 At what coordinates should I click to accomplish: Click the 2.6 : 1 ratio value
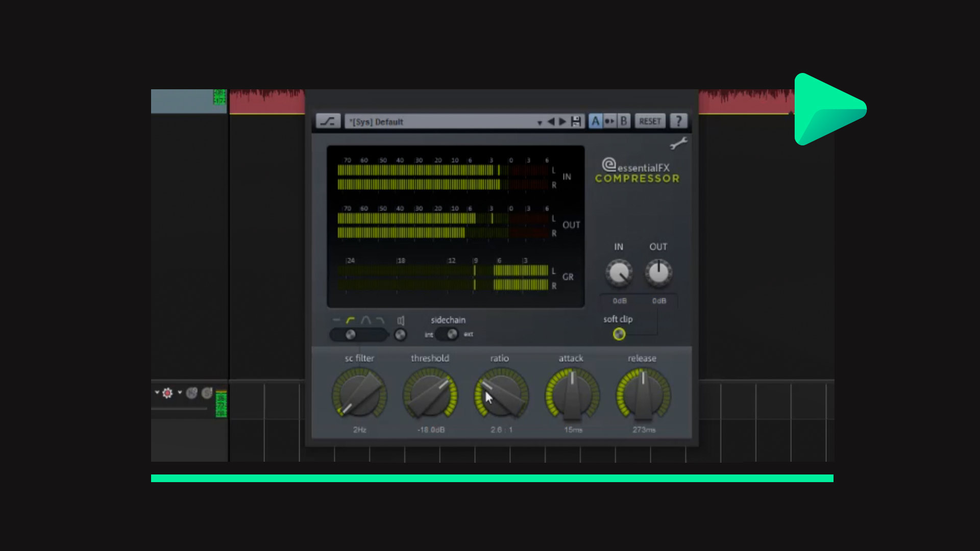tap(502, 430)
